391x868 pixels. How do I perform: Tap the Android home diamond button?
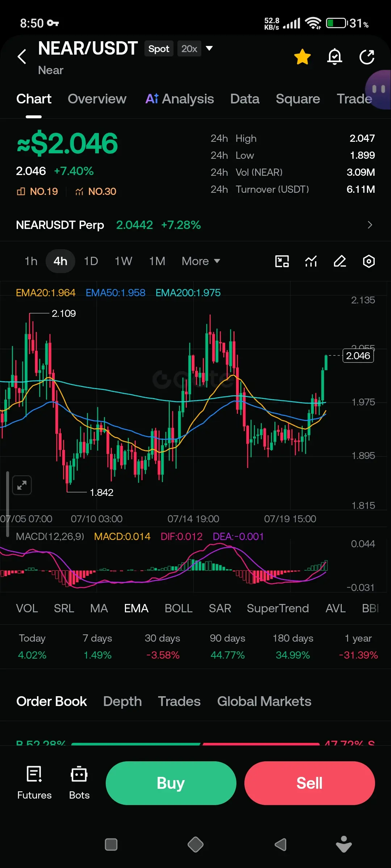[x=195, y=845]
